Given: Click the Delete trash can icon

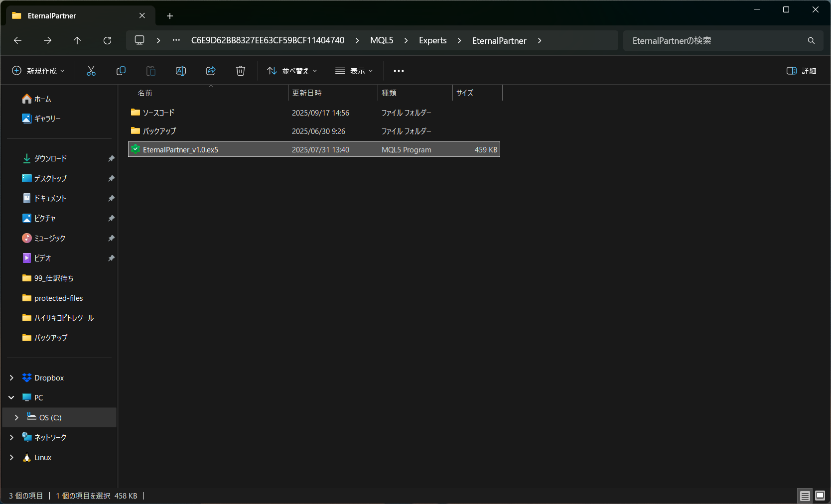Looking at the screenshot, I should point(241,71).
